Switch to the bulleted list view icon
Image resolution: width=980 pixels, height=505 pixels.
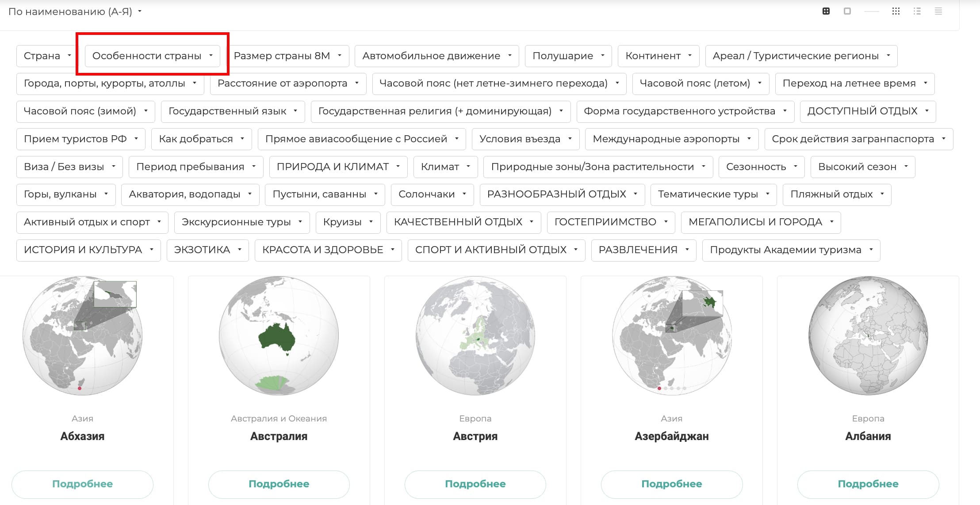point(917,11)
